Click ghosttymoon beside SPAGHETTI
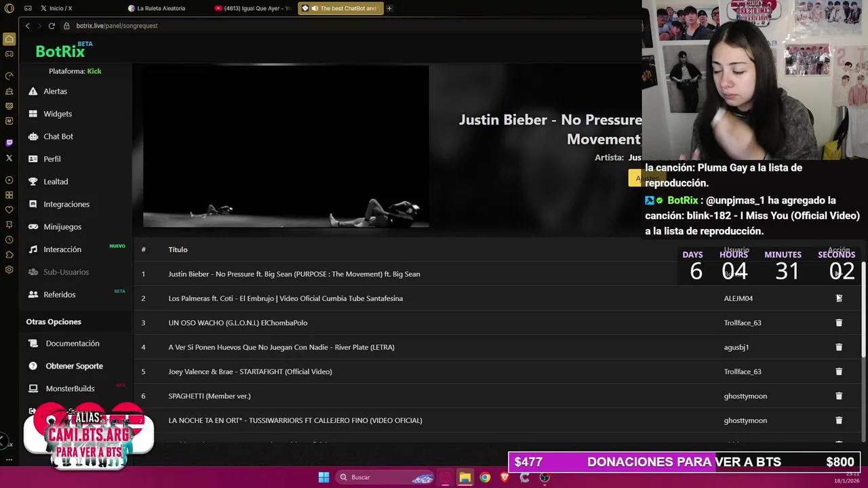Viewport: 868px width, 488px height. pyautogui.click(x=745, y=396)
